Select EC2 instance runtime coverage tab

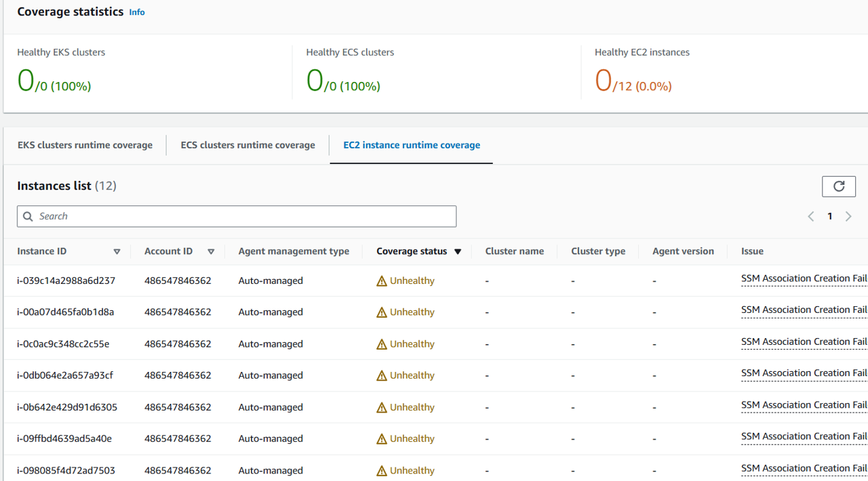(412, 145)
